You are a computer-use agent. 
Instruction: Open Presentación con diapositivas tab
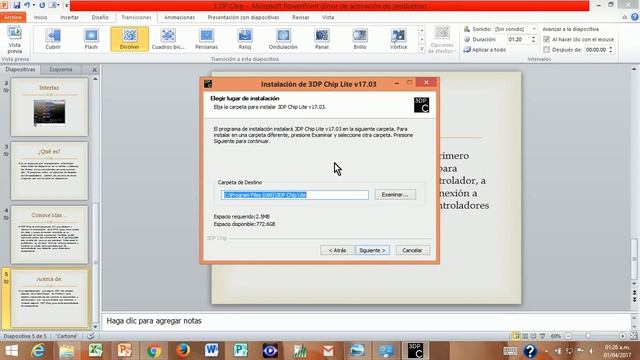point(243,18)
